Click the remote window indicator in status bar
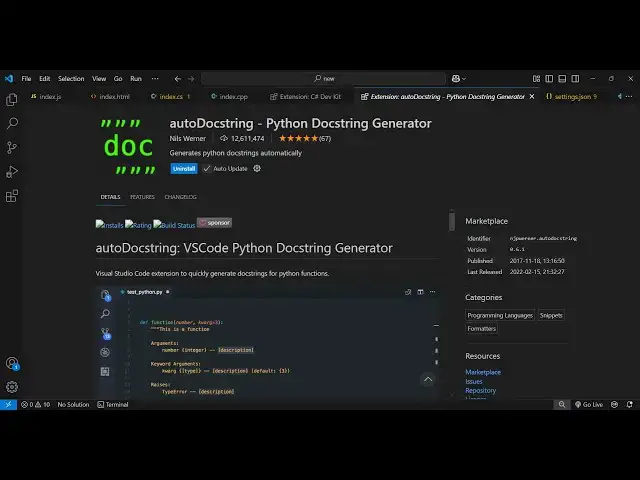This screenshot has height=480, width=640. [8, 404]
